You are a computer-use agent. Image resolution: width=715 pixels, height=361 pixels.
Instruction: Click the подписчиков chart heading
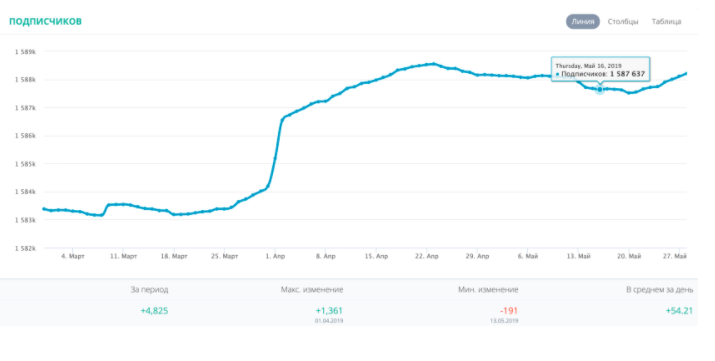[46, 21]
